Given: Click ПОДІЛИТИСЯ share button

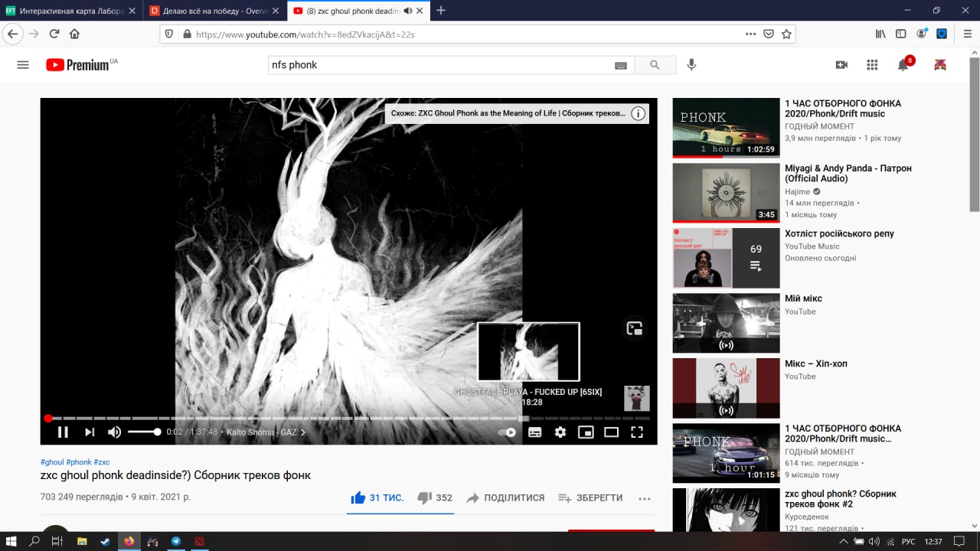Looking at the screenshot, I should pyautogui.click(x=505, y=497).
